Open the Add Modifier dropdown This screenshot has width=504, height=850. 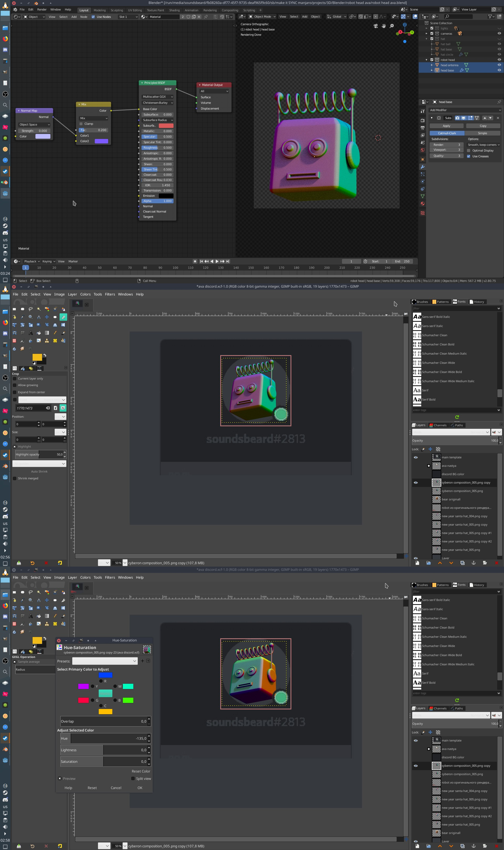[x=465, y=110]
